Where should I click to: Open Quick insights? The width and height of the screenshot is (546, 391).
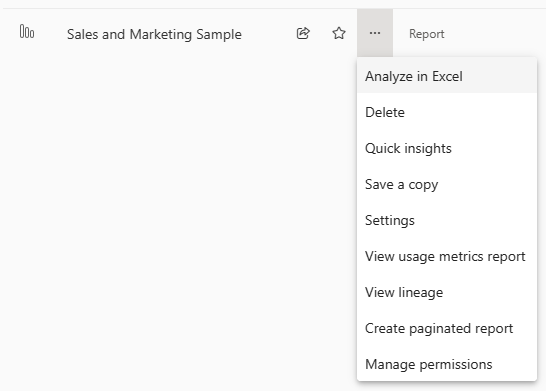(447, 148)
